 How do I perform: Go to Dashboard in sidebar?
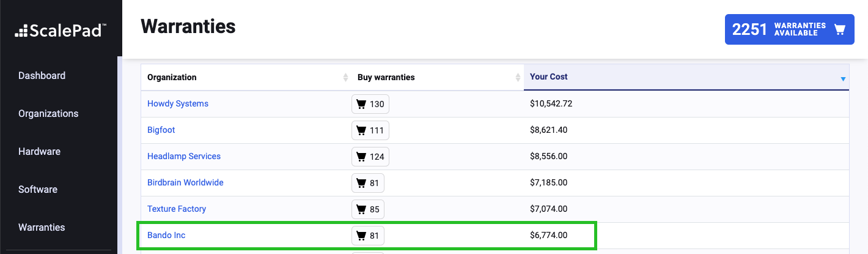[42, 75]
